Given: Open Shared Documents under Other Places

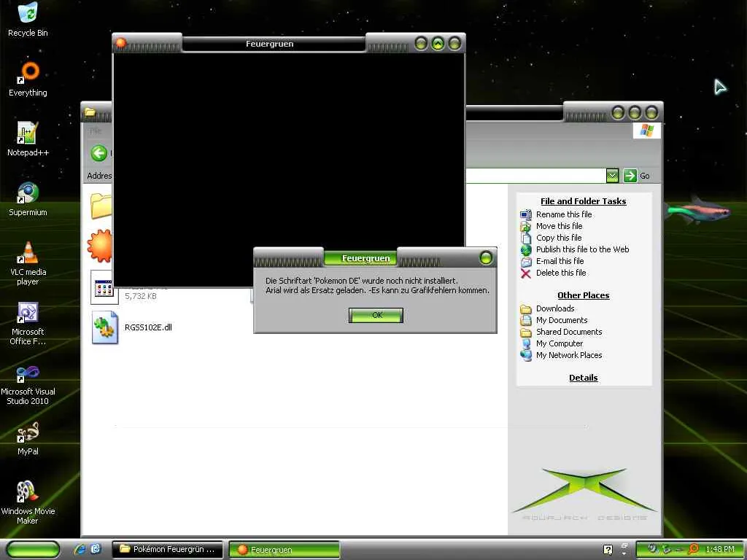Looking at the screenshot, I should [569, 332].
